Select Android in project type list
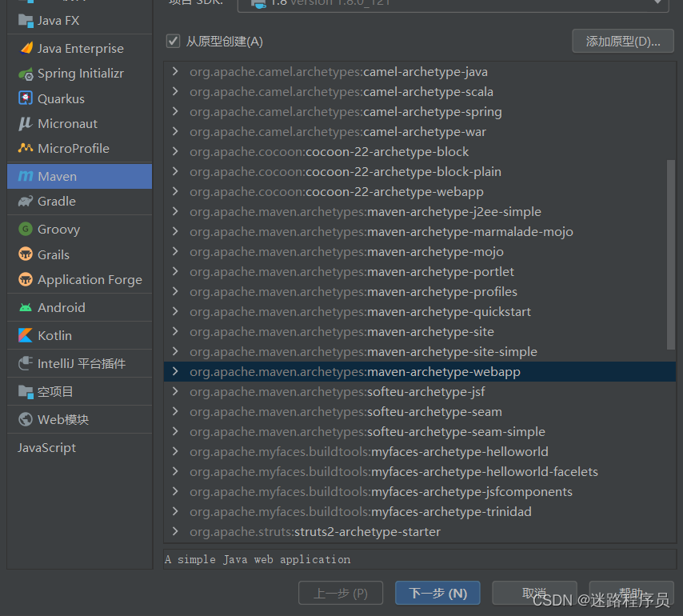Viewport: 683px width, 616px height. click(x=80, y=307)
